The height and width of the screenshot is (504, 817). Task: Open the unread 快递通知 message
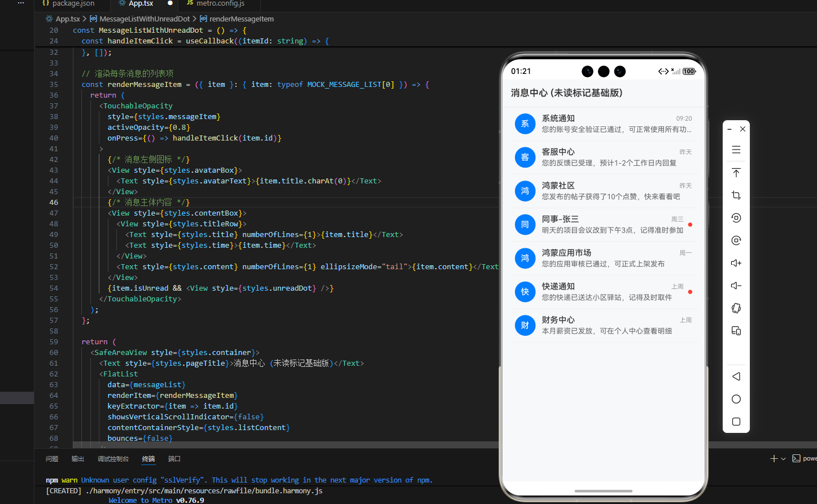[603, 292]
